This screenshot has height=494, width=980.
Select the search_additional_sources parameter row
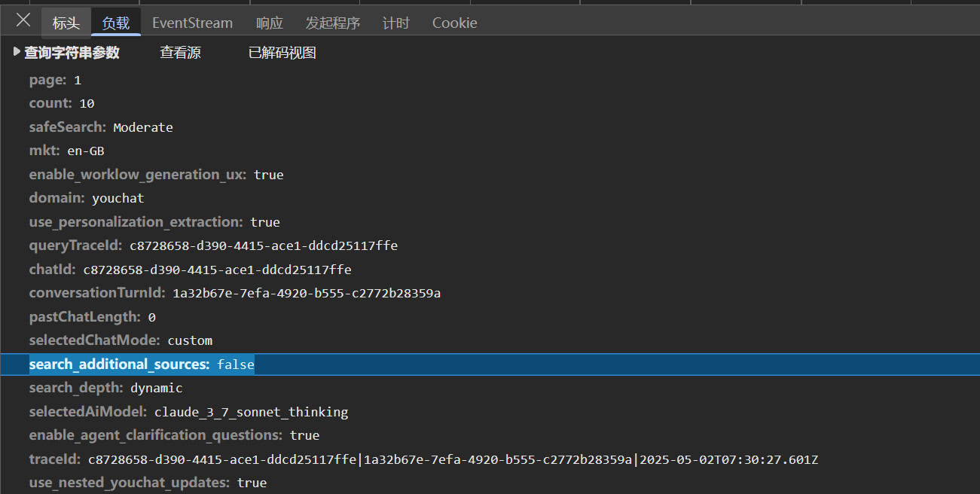(142, 364)
